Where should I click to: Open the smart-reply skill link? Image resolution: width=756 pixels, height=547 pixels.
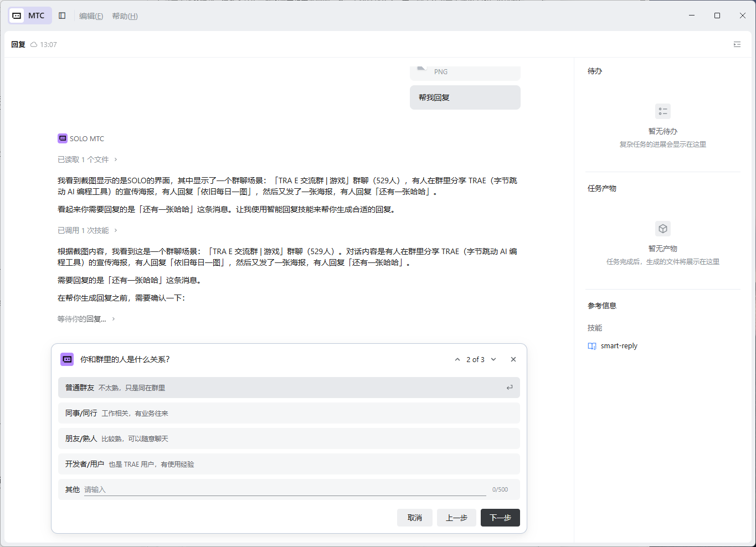click(619, 346)
